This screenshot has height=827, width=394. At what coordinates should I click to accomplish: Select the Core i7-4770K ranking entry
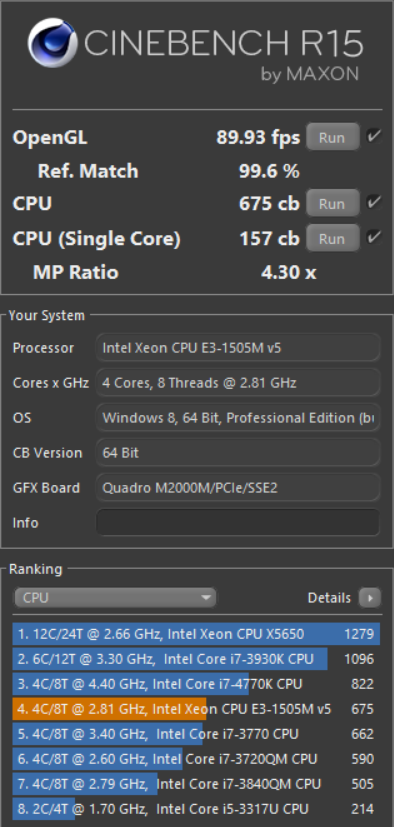coord(196,684)
